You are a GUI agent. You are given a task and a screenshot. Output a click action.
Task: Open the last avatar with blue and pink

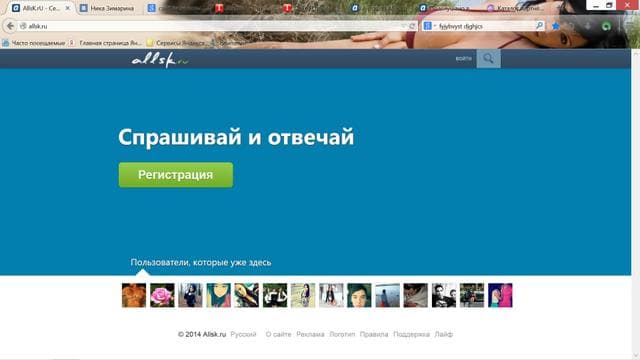[500, 295]
